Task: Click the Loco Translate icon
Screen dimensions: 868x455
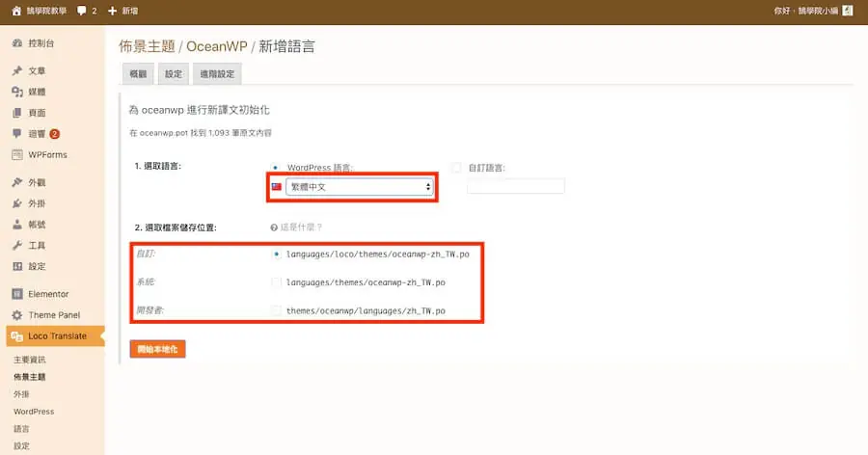Action: 17,336
